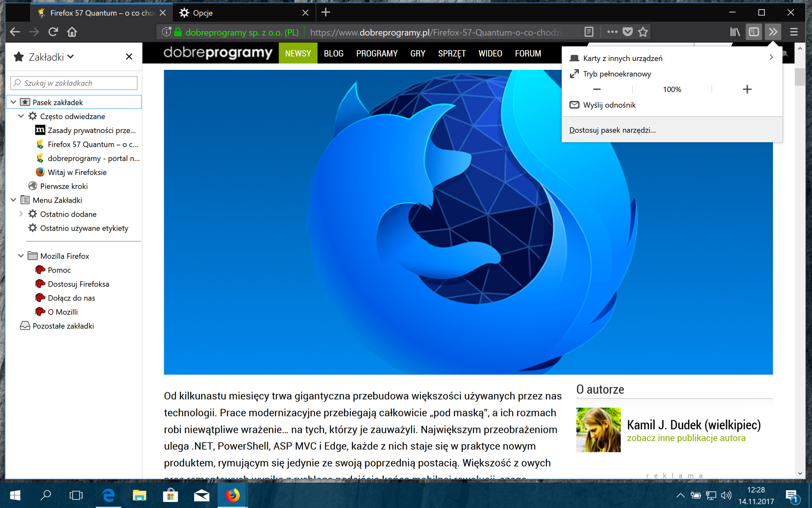812x508 pixels.
Task: Open link zobacz inne publikacje autora
Action: click(686, 438)
